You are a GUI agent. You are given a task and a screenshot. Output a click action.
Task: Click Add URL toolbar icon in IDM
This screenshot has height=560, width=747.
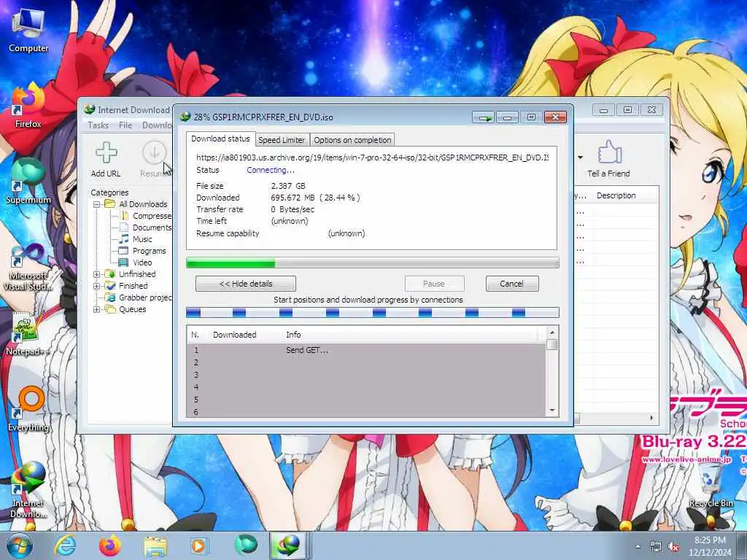(106, 160)
